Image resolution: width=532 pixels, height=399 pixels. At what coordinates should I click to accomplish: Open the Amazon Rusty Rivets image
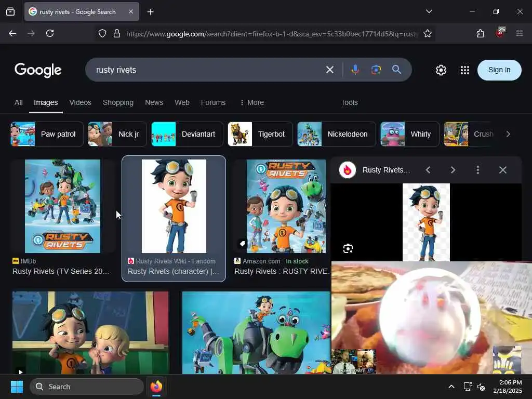pyautogui.click(x=286, y=206)
